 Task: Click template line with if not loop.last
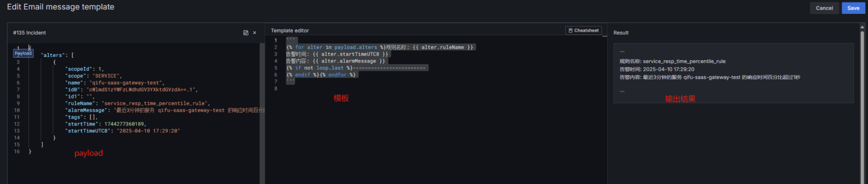(356, 68)
